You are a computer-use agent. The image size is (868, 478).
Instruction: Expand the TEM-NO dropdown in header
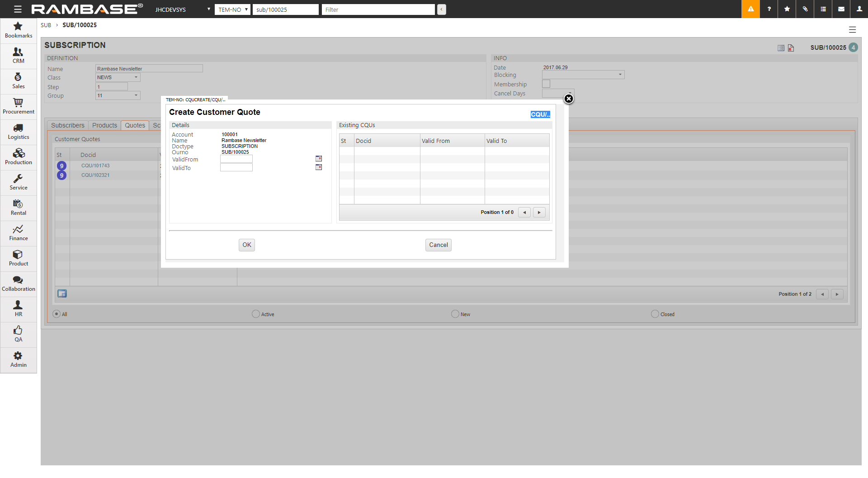[232, 9]
